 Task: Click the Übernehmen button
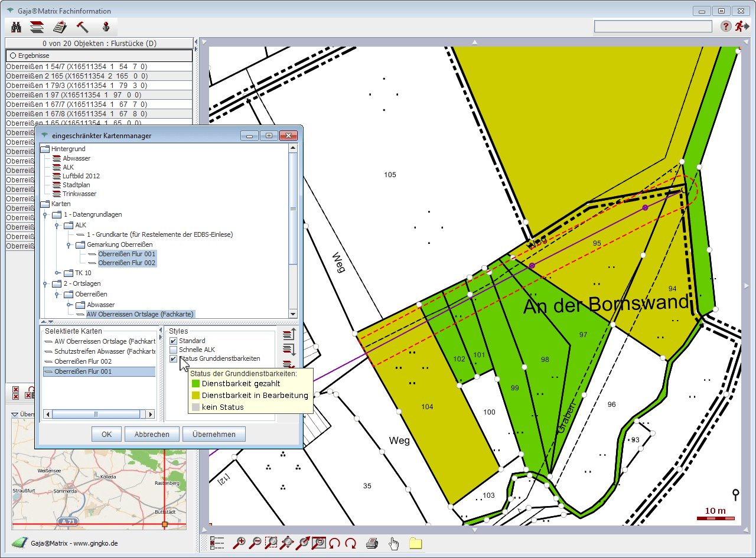pyautogui.click(x=214, y=434)
